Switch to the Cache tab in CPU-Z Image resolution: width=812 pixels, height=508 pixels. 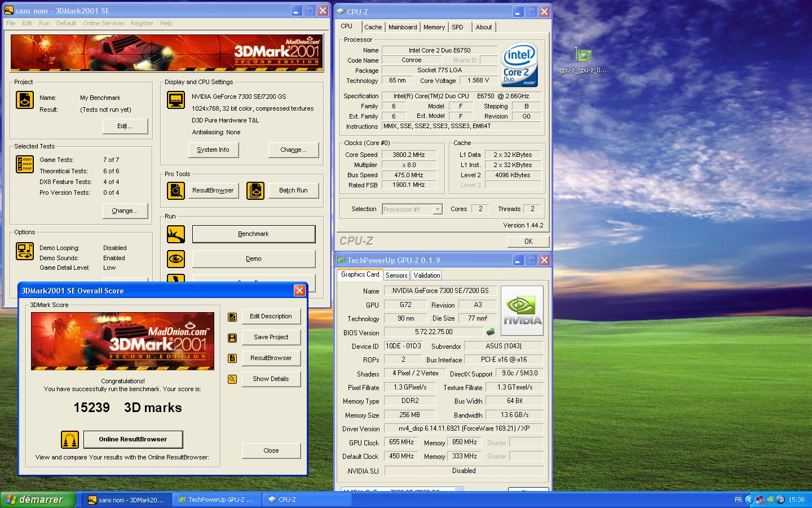tap(373, 27)
